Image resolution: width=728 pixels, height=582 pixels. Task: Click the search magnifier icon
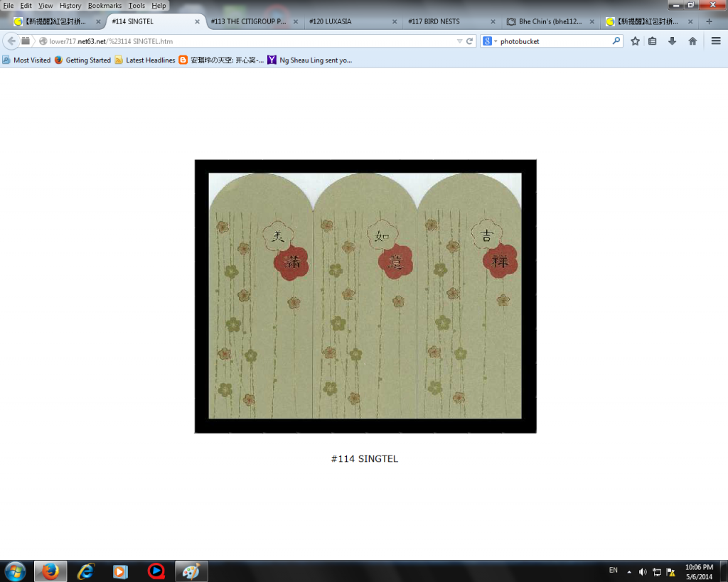click(x=616, y=41)
